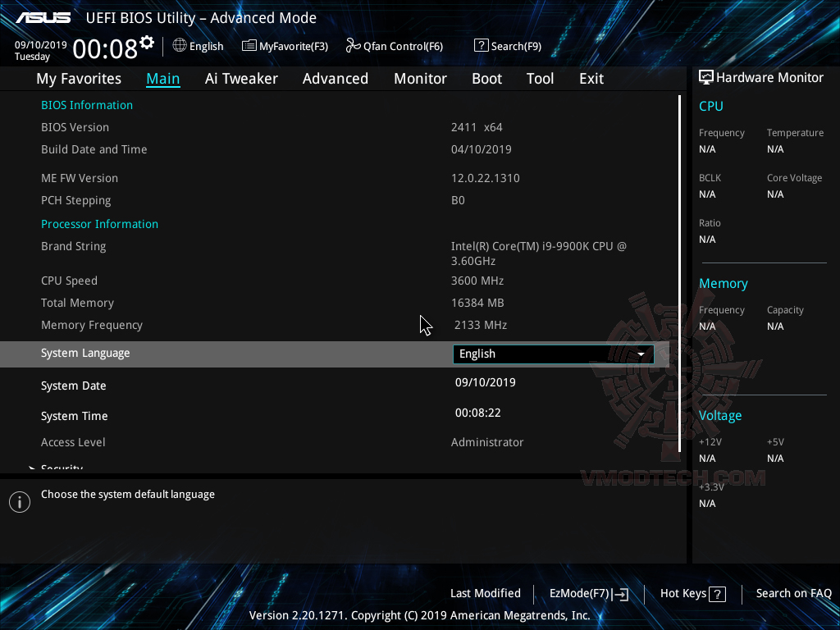Image resolution: width=840 pixels, height=630 pixels.
Task: Click Processor Information heading
Action: 99,223
